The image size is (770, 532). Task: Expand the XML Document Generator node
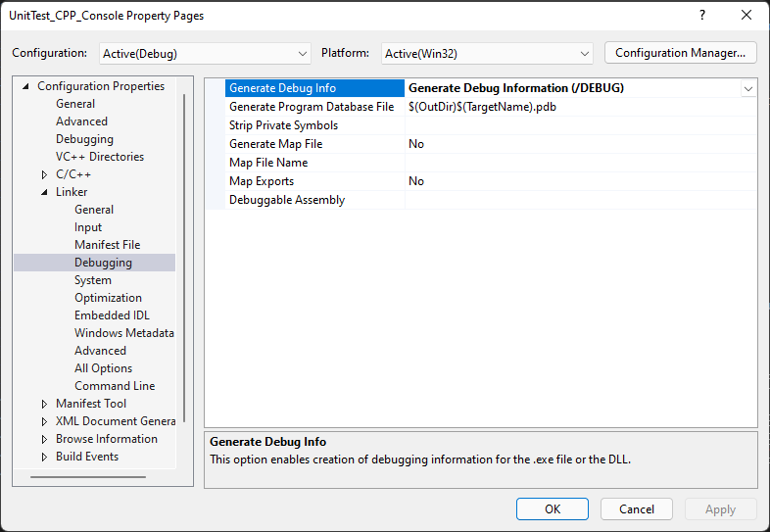tap(44, 421)
